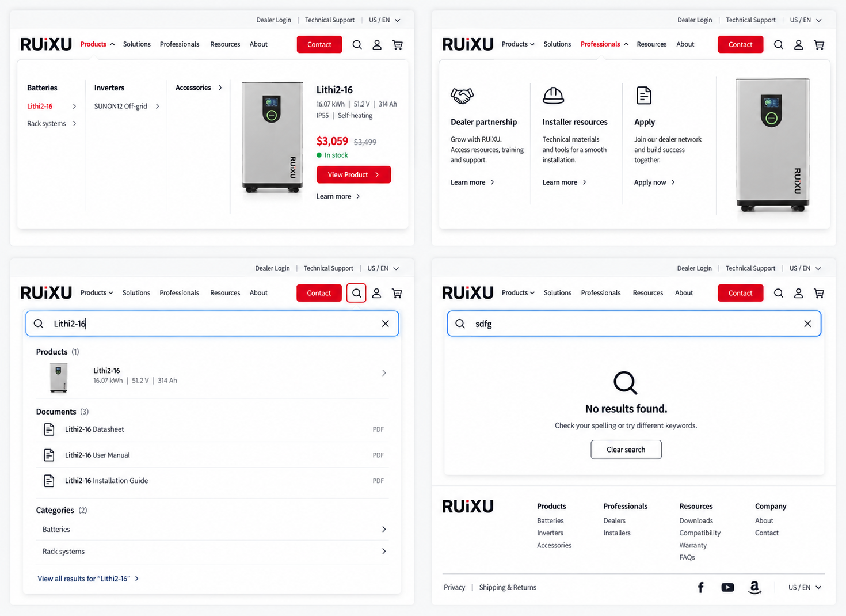846x616 pixels.
Task: Click the Lithi2-16 Datasheet document icon
Action: tap(49, 429)
